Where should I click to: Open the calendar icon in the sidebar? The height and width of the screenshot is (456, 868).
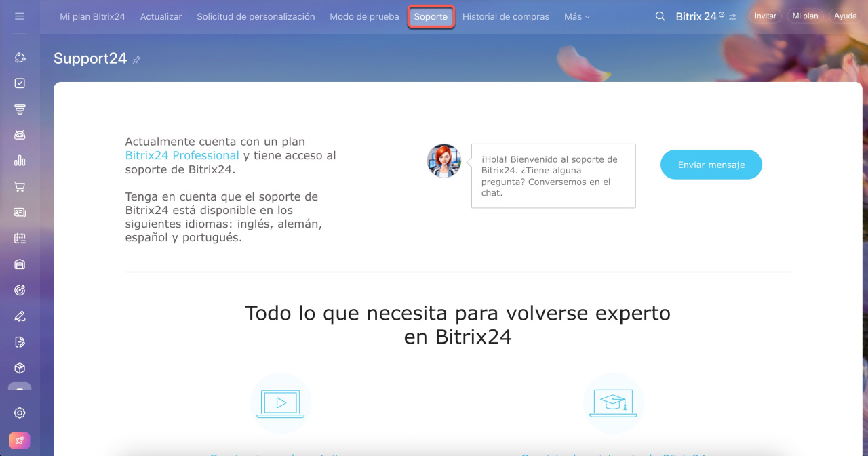(x=20, y=239)
